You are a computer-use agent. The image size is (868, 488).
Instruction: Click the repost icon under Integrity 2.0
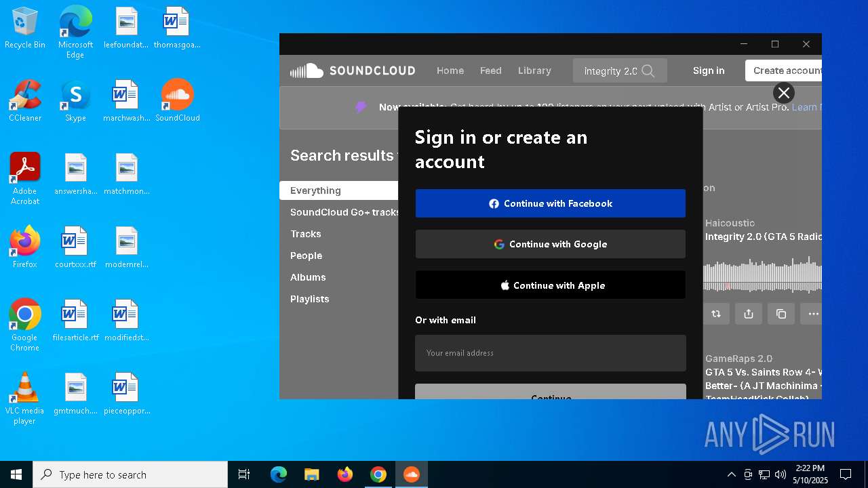click(x=716, y=314)
